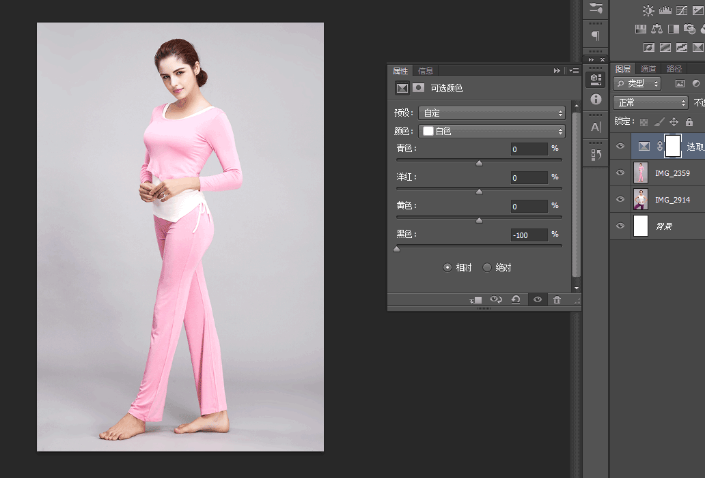Hide the 背景 layer via its eye icon
Screen dimensions: 706x480
(620, 226)
